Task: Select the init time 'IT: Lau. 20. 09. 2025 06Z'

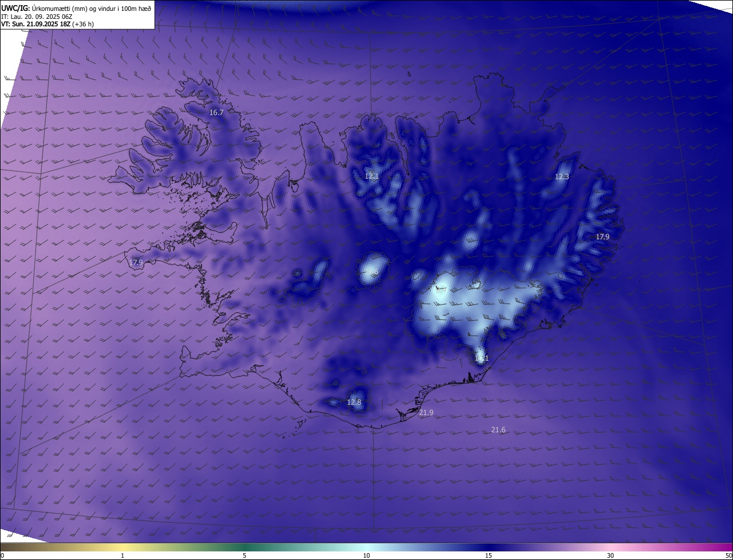Action: coord(37,17)
